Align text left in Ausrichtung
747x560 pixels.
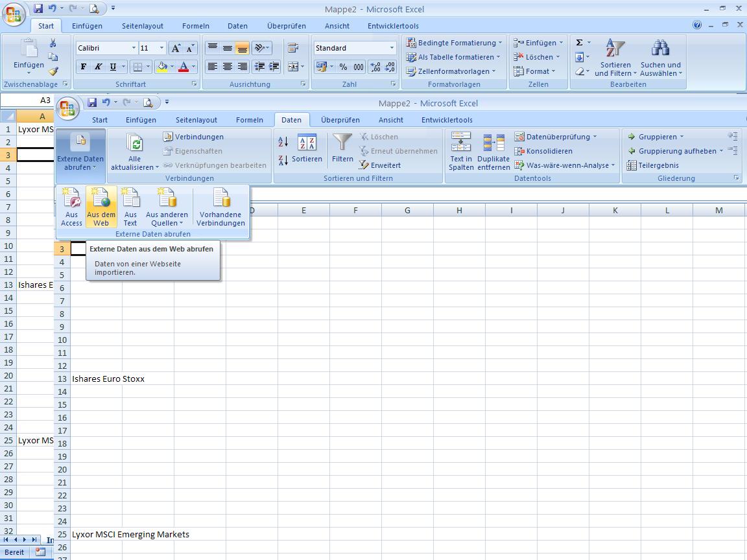213,67
